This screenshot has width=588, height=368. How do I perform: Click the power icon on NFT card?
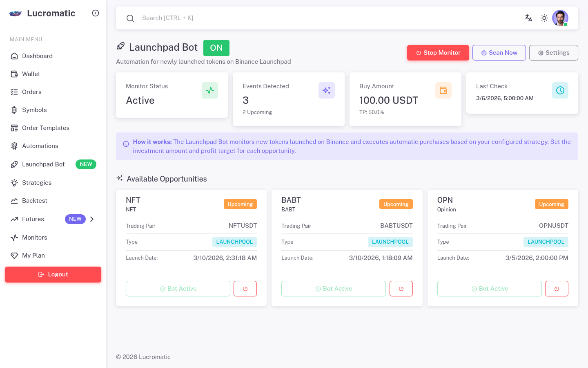point(245,289)
